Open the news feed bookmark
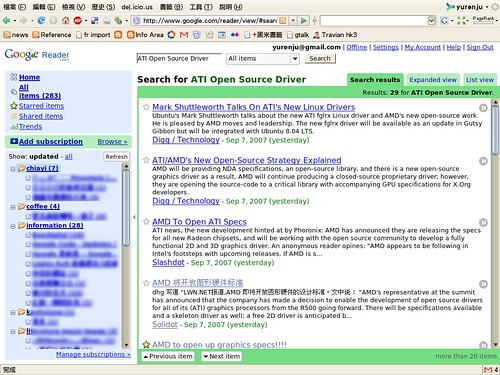The image size is (500, 375). pos(15,35)
